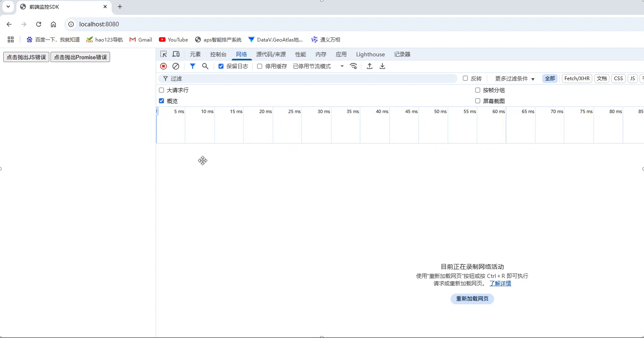644x338 pixels.
Task: Focus the 过滤 input field
Action: [308, 79]
